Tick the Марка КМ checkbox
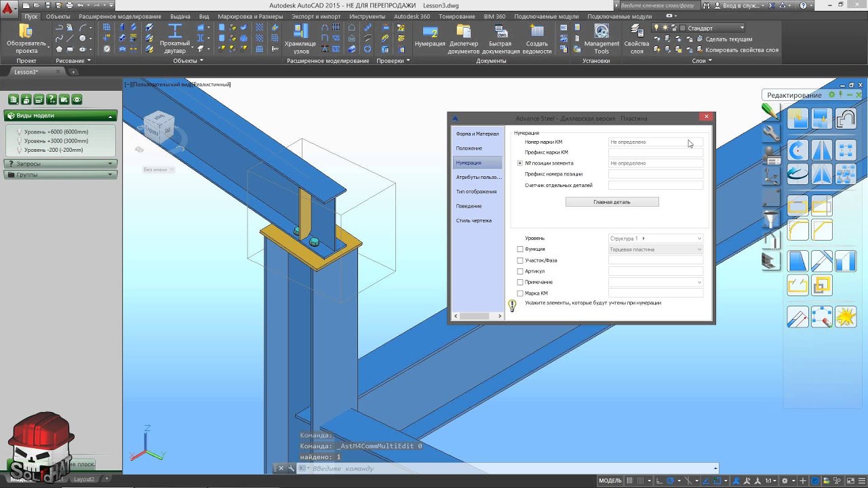Screen dimensions: 868x488 click(x=520, y=293)
